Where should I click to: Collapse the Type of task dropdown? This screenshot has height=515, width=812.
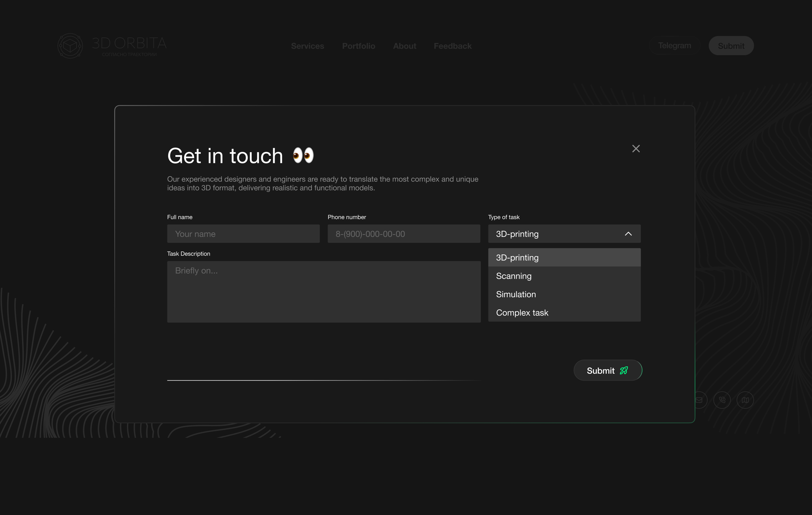pos(628,233)
